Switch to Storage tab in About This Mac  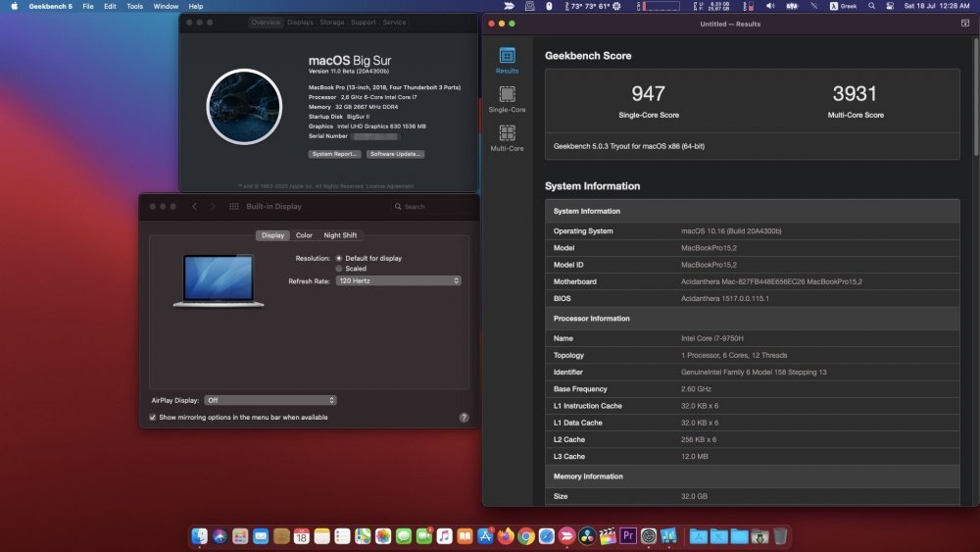coord(332,22)
